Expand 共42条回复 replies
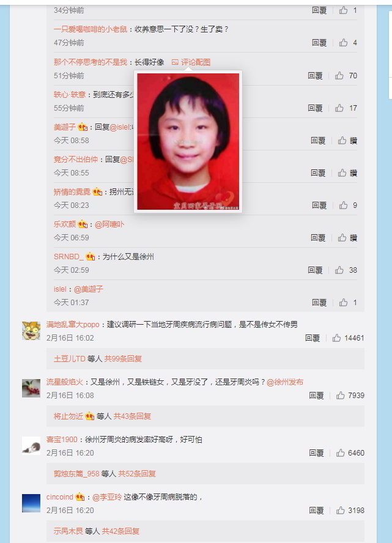This screenshot has height=543, width=392. coord(120,531)
